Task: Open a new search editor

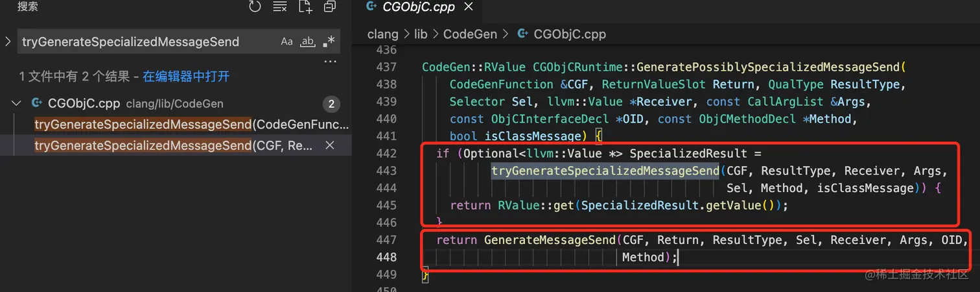Action: pyautogui.click(x=305, y=7)
